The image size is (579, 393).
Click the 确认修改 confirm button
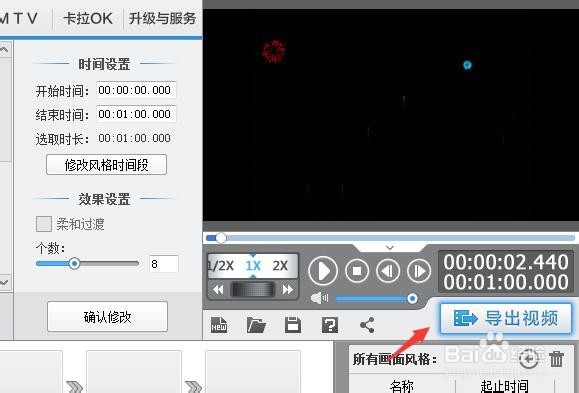tap(107, 317)
